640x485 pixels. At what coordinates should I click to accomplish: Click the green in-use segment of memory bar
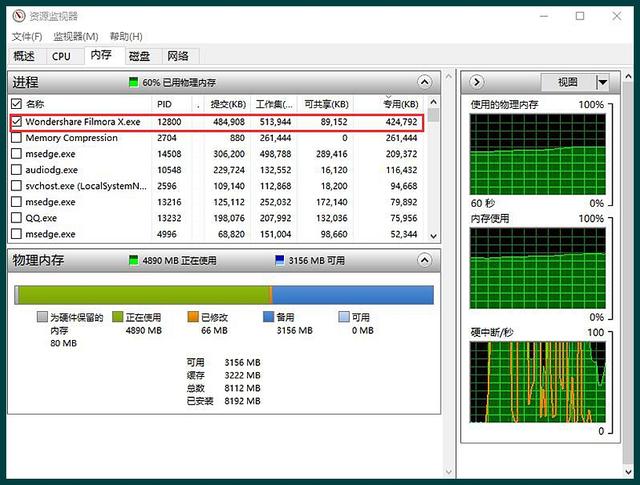pyautogui.click(x=140, y=294)
